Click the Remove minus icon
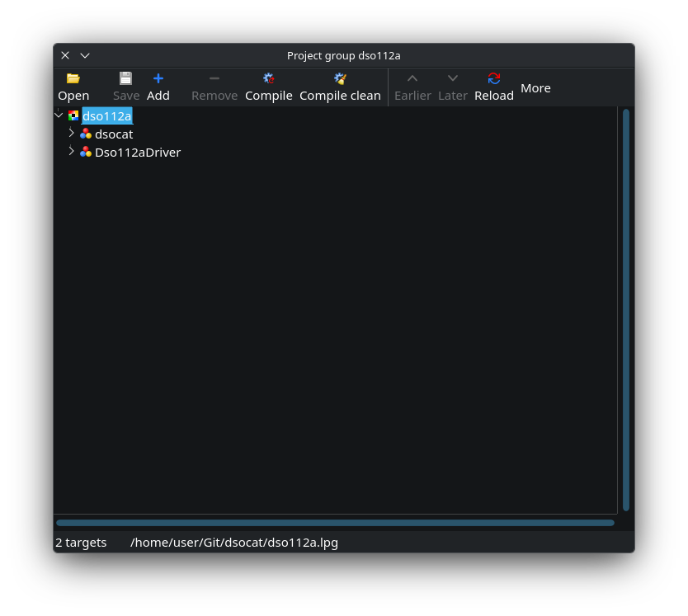688x616 pixels. (x=214, y=87)
